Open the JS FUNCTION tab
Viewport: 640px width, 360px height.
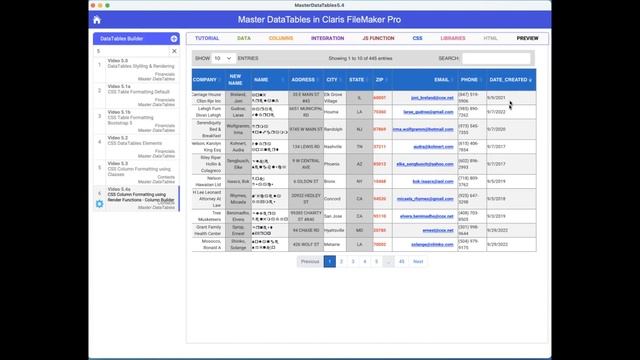click(x=378, y=38)
